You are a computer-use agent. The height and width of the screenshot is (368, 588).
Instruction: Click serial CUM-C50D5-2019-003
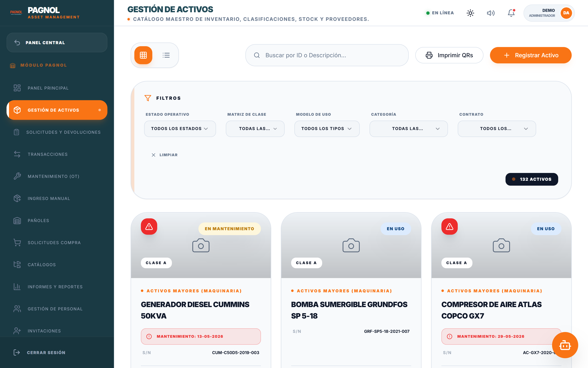(x=235, y=353)
